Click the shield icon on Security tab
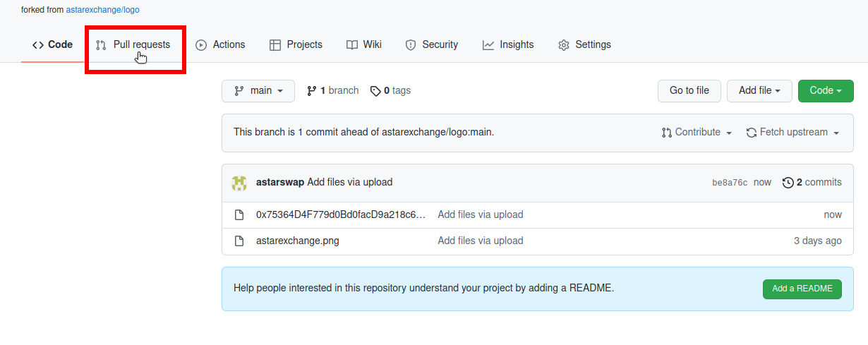The width and height of the screenshot is (868, 345). [x=411, y=45]
